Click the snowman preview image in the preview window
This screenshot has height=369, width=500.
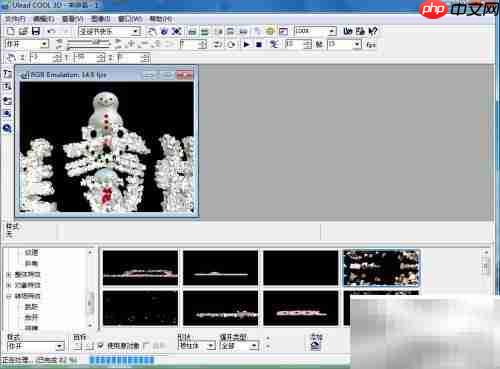(x=107, y=147)
